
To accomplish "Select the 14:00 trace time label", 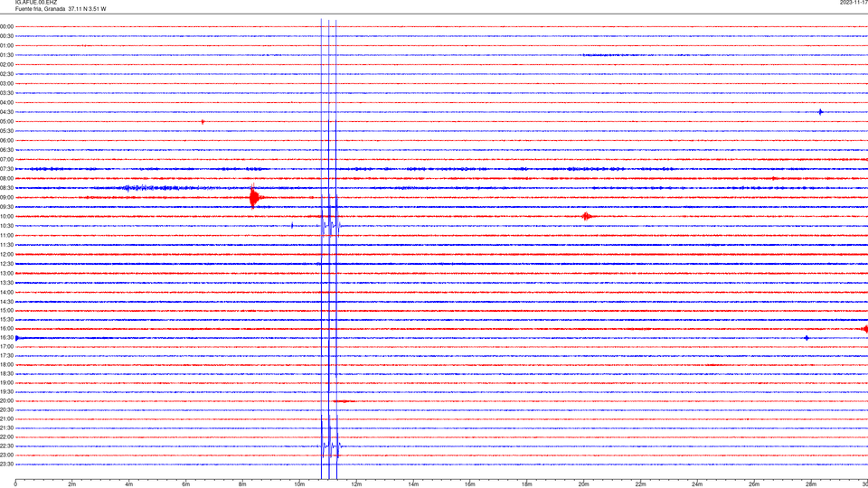I will point(6,293).
